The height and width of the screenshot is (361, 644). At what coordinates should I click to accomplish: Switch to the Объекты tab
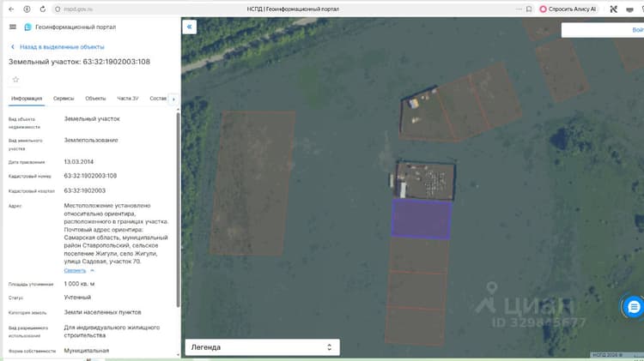[95, 99]
